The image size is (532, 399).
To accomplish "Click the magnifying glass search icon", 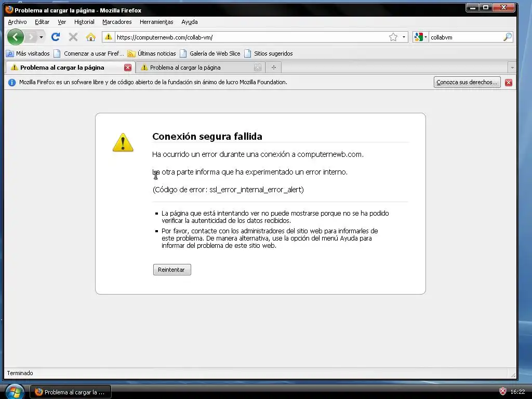I will pyautogui.click(x=507, y=37).
